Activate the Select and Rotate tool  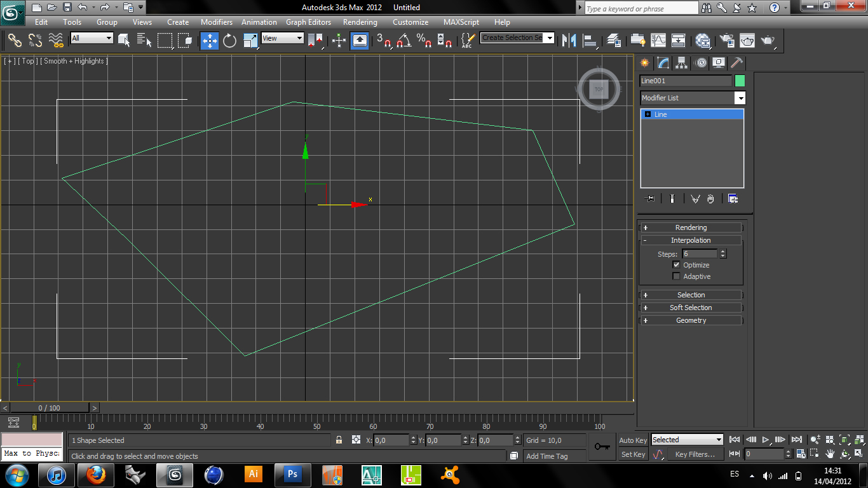coord(229,41)
